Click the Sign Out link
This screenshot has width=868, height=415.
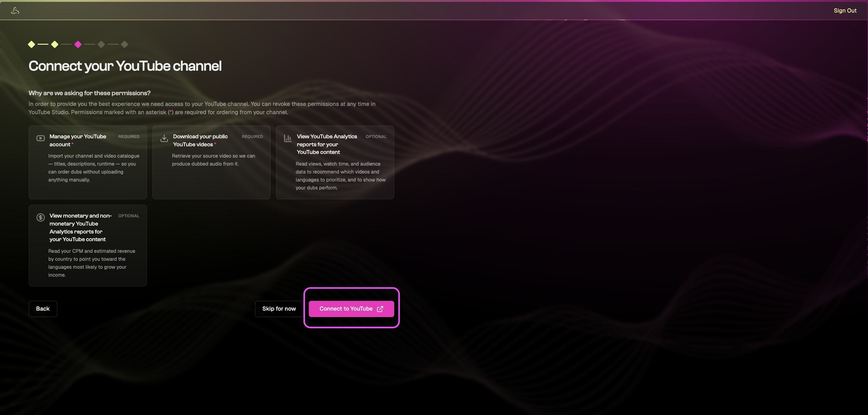point(845,11)
